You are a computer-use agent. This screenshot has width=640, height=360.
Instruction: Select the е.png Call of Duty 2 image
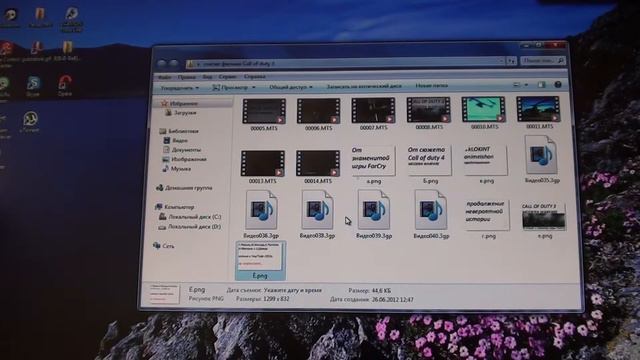pos(544,216)
